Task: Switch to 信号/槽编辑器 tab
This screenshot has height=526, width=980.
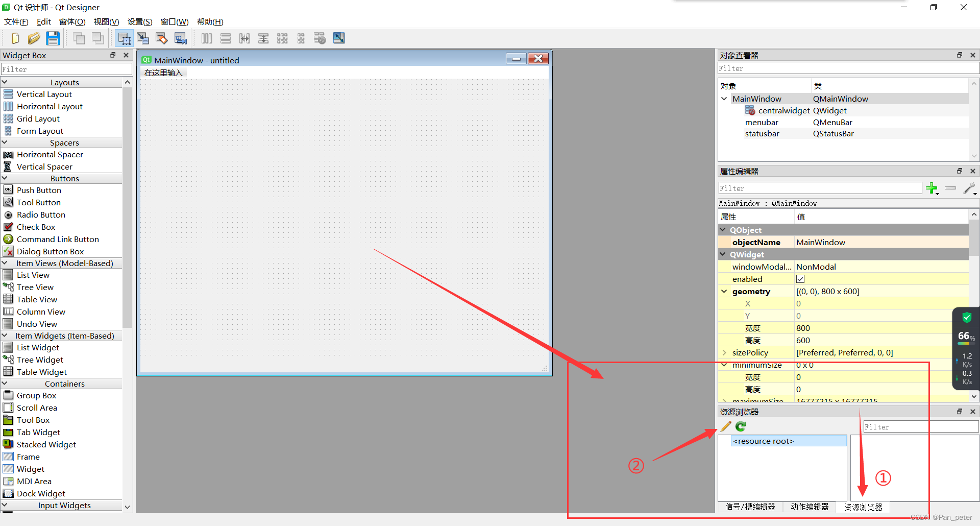Action: point(750,507)
